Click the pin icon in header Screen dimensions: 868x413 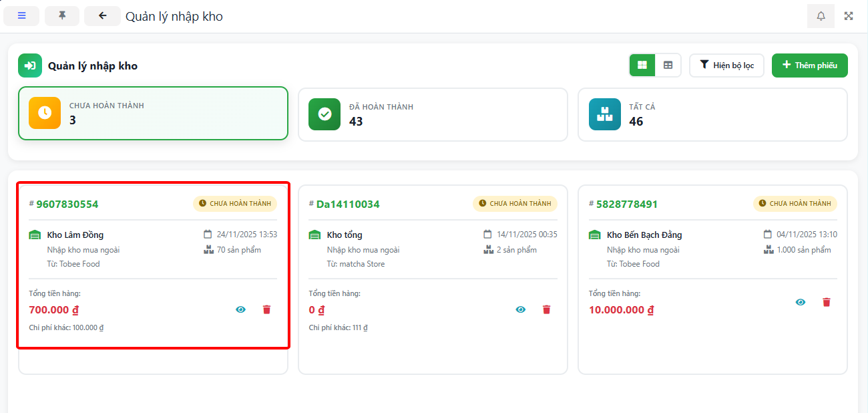[x=62, y=16]
